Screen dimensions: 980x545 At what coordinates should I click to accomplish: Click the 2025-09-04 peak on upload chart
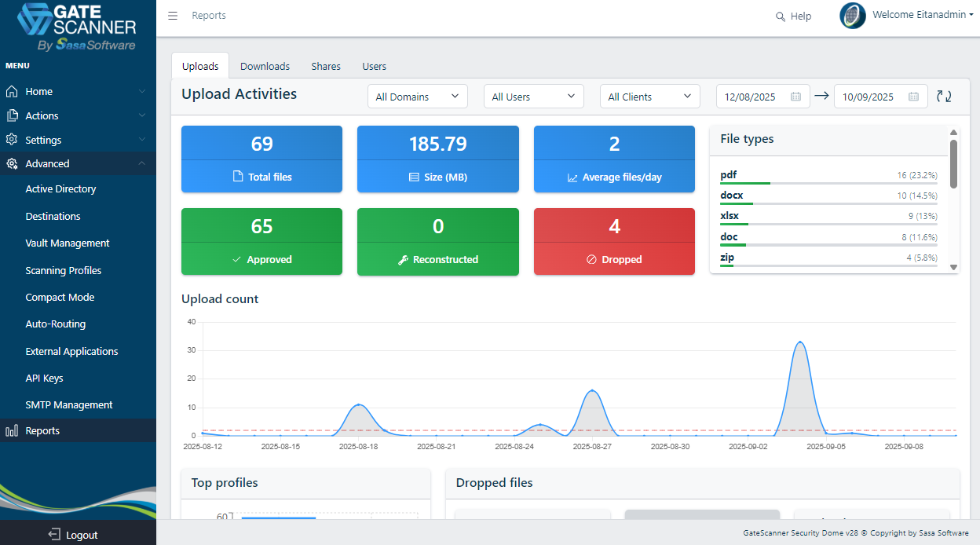[x=799, y=342]
